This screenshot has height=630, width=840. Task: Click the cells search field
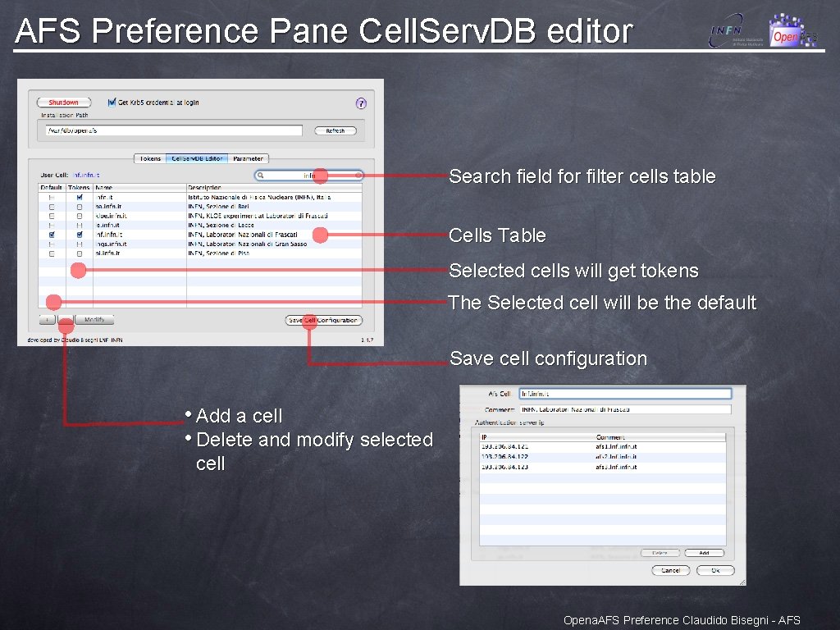coord(309,176)
